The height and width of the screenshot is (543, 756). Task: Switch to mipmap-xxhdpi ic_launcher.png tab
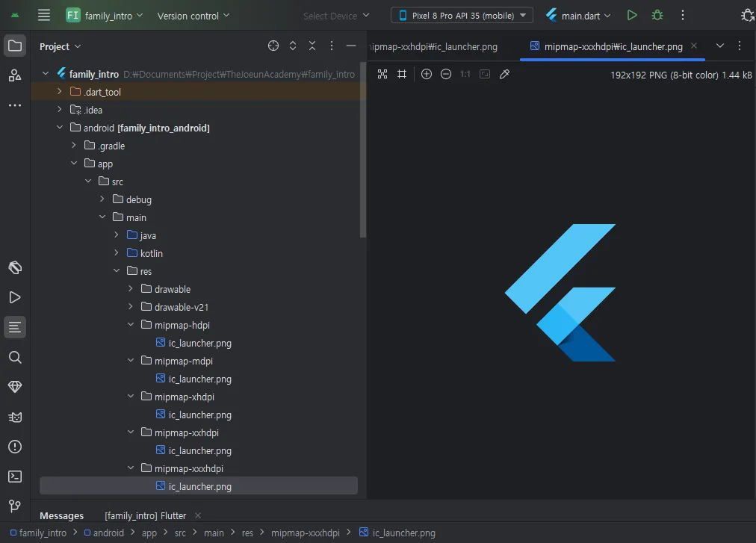[x=433, y=47]
